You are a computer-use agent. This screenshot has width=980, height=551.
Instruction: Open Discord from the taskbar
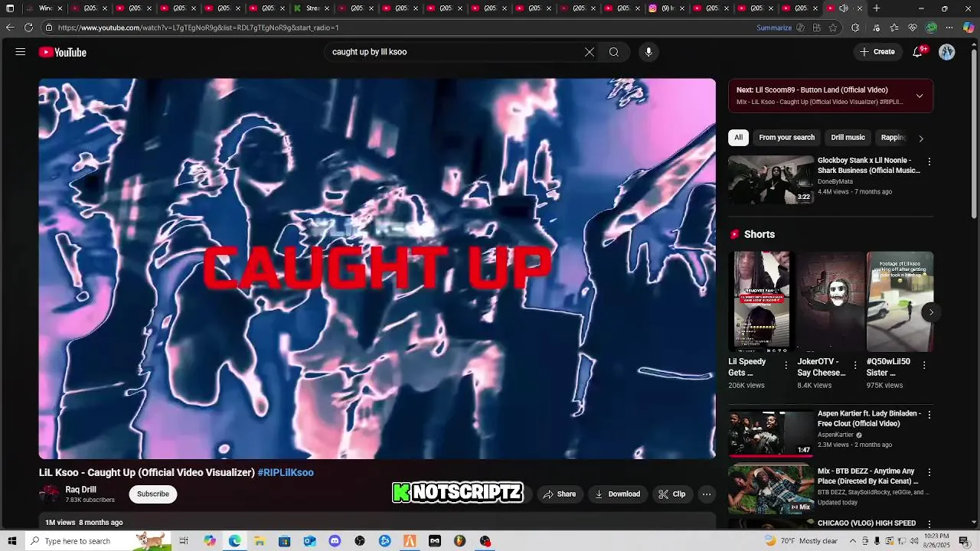(x=335, y=541)
